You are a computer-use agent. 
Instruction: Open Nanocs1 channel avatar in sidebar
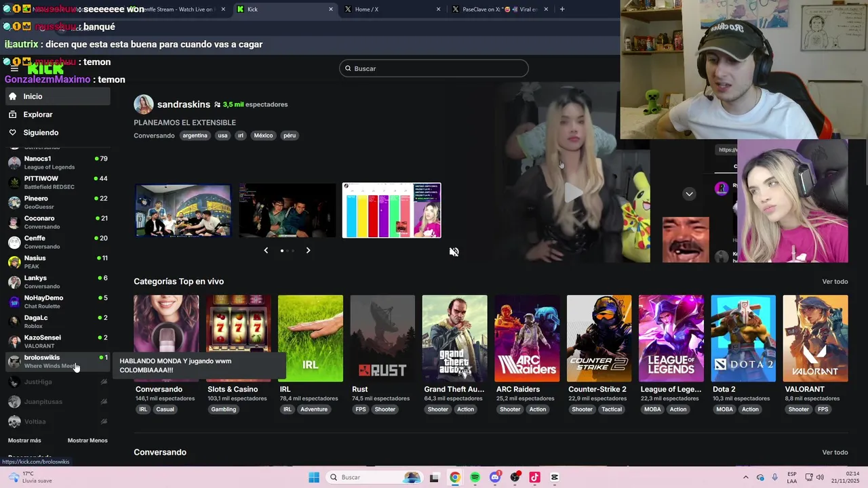coord(14,163)
